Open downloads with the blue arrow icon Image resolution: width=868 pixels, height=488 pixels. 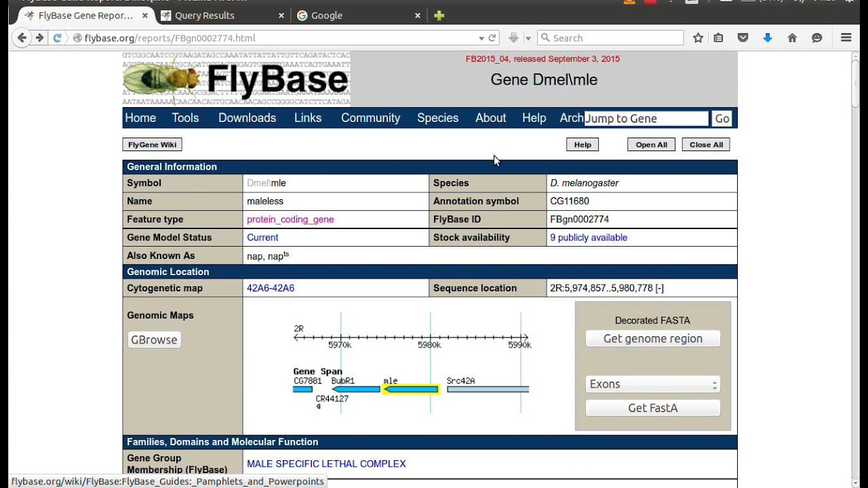point(768,38)
